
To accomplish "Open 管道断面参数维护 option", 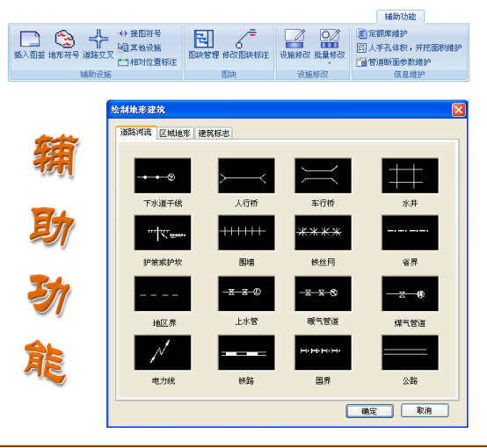I will (394, 62).
